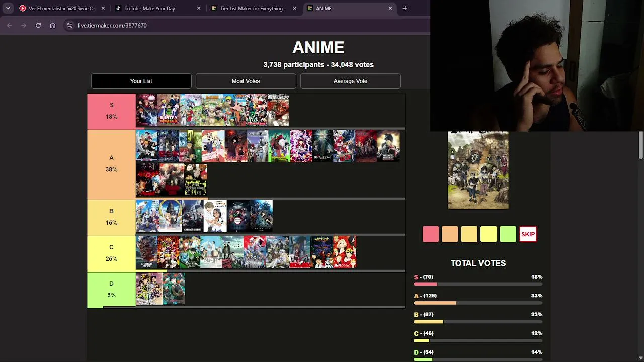Image resolution: width=644 pixels, height=362 pixels.
Task: Select the C tier row label
Action: tap(111, 253)
